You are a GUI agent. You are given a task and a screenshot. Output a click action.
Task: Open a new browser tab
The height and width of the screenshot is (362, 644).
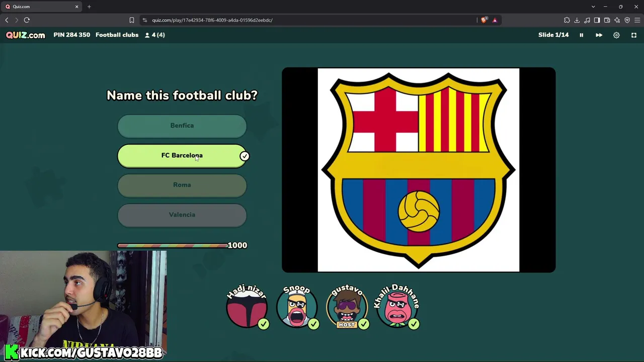[89, 7]
